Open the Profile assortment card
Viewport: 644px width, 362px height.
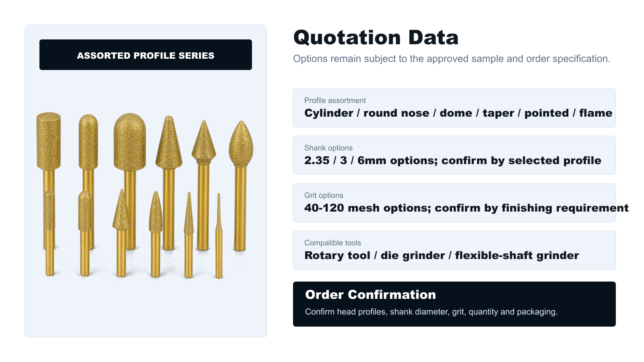point(454,108)
